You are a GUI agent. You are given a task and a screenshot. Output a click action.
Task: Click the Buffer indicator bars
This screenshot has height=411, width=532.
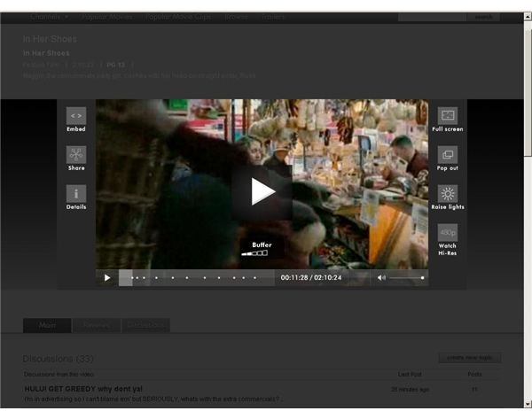[x=254, y=253]
